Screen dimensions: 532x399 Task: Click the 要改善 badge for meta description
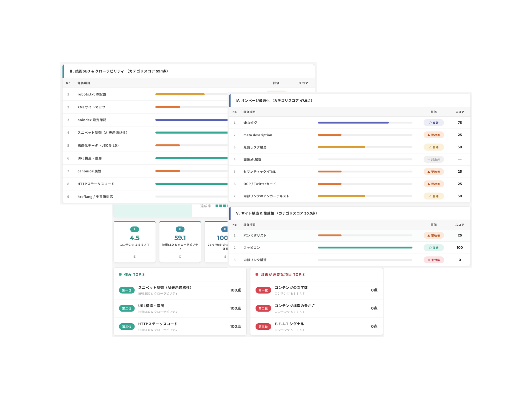(433, 135)
